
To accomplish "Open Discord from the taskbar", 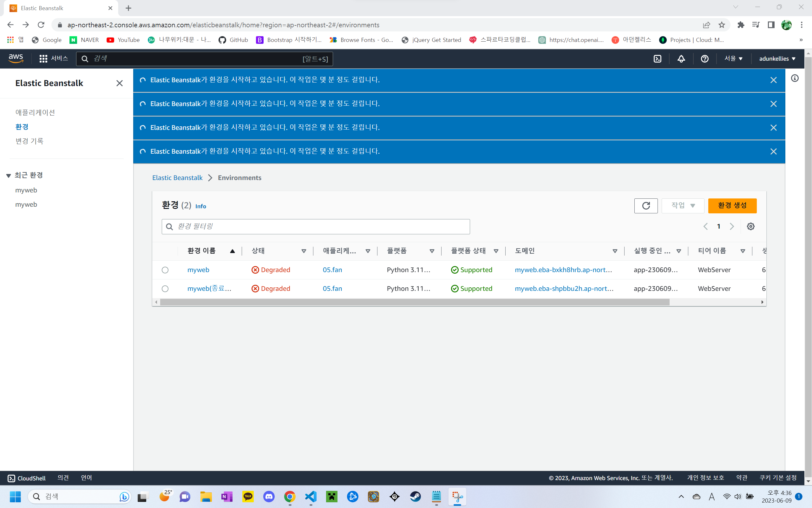I will [269, 497].
